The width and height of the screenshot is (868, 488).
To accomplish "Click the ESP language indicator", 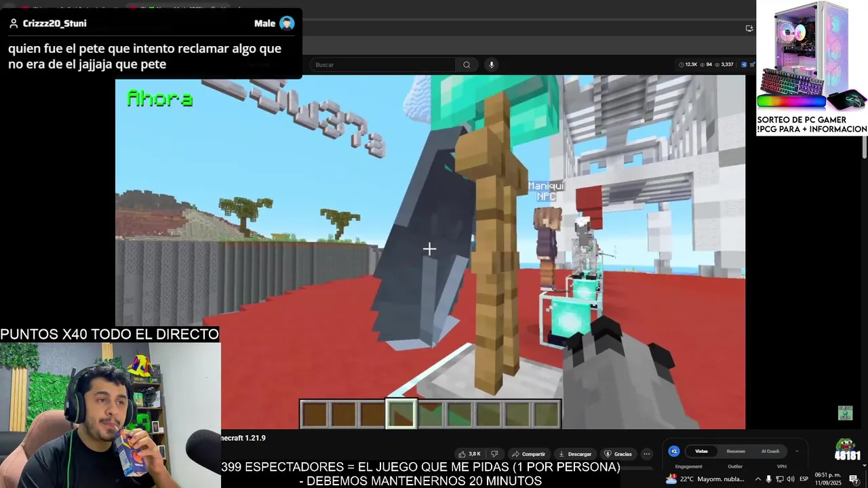I will (804, 479).
